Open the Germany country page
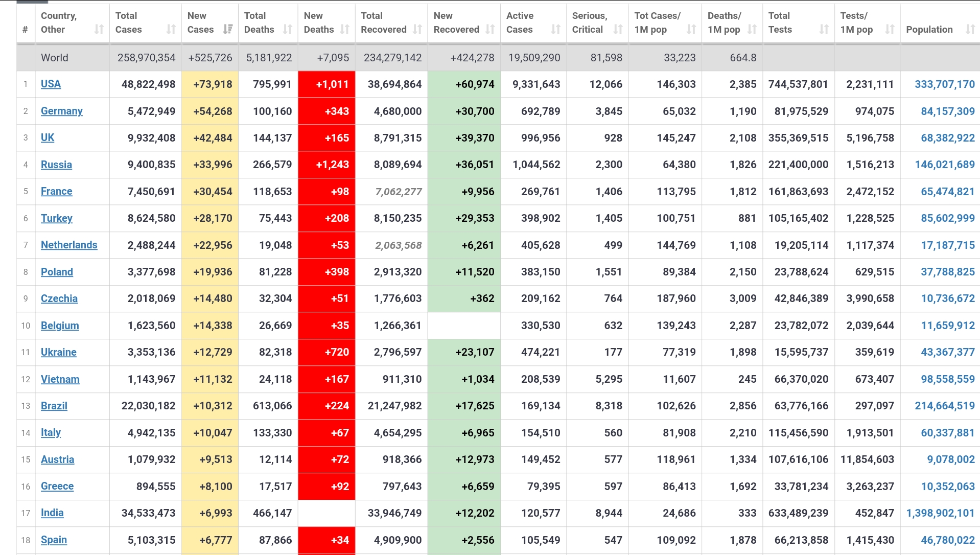The height and width of the screenshot is (555, 980). point(61,111)
